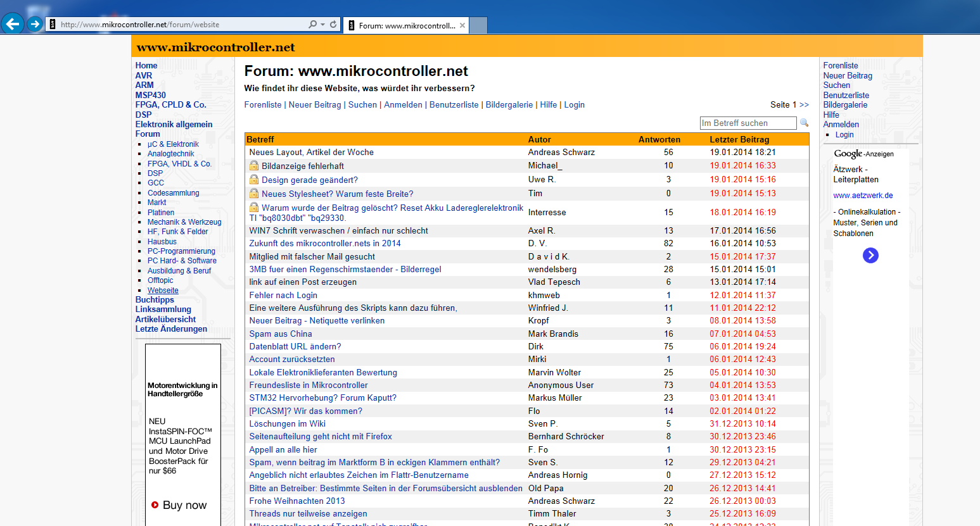Open thread Zukunft des mikrocontroller.nets in 2014
The image size is (980, 526).
coord(325,243)
